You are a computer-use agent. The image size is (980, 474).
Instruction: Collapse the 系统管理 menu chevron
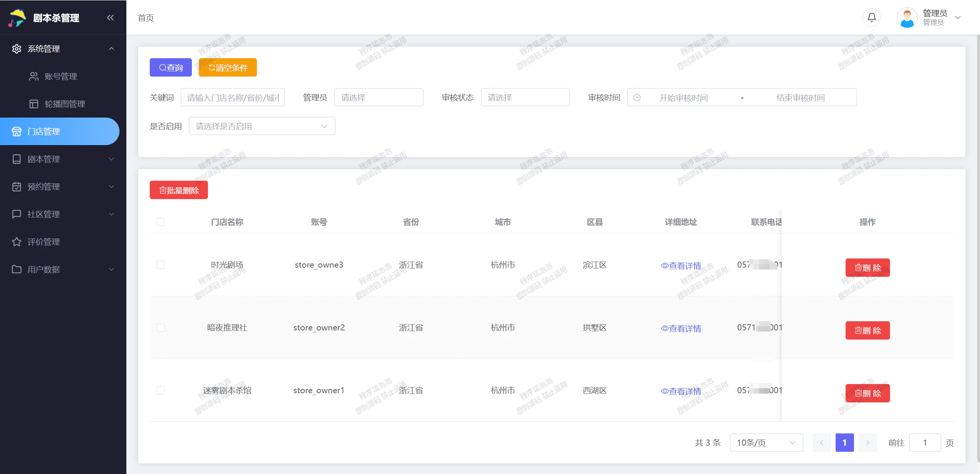pos(111,49)
